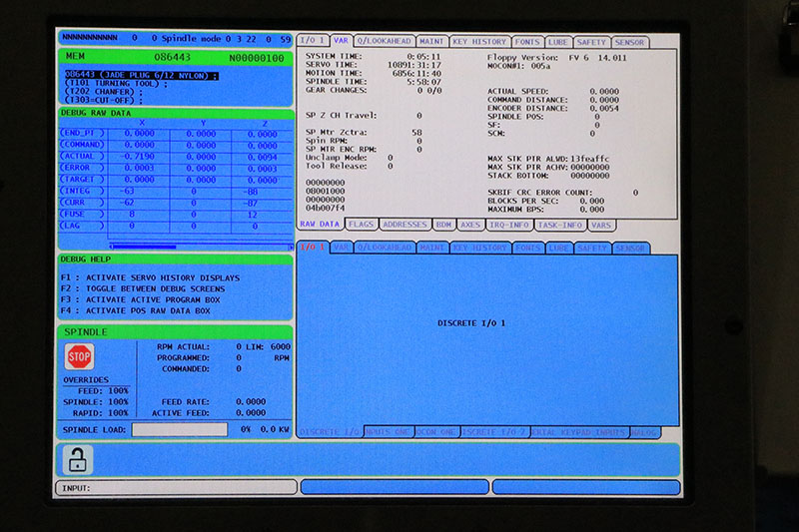799x532 pixels.
Task: Select the RAW DATA sub-tab
Action: coord(321,225)
